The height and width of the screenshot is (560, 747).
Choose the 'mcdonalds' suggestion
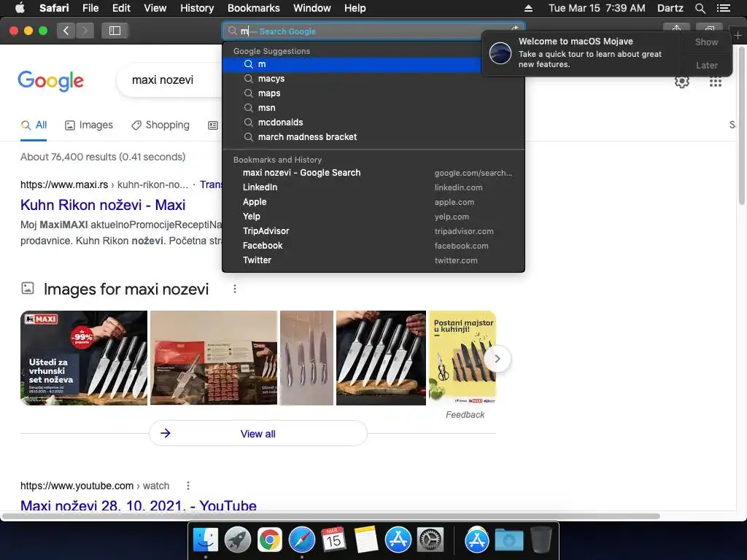[373, 122]
